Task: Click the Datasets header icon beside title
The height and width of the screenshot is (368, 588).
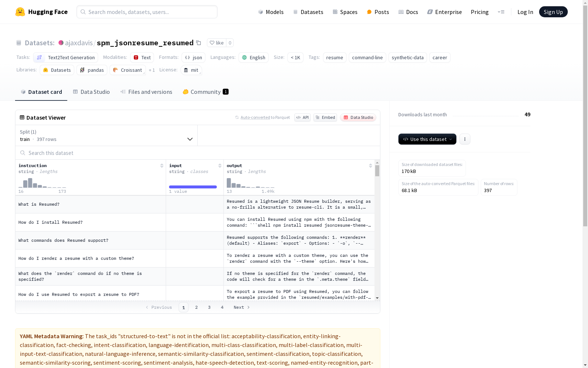Action: [x=19, y=43]
